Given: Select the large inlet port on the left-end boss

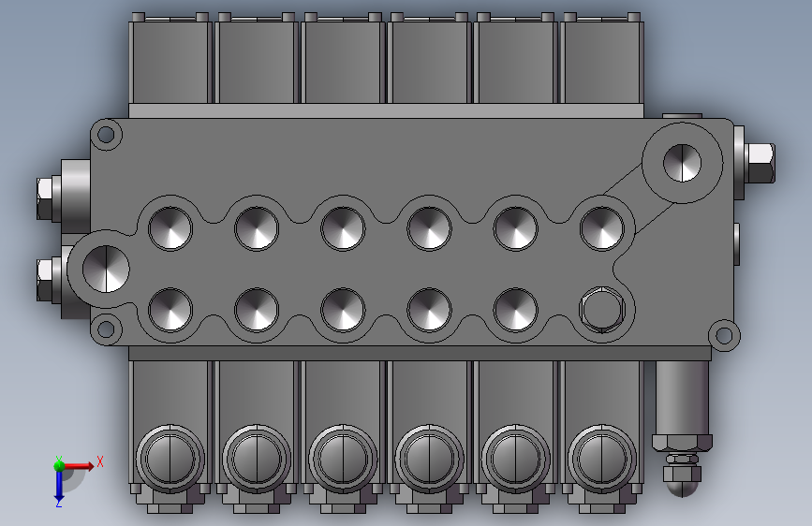Looking at the screenshot, I should pyautogui.click(x=106, y=269).
